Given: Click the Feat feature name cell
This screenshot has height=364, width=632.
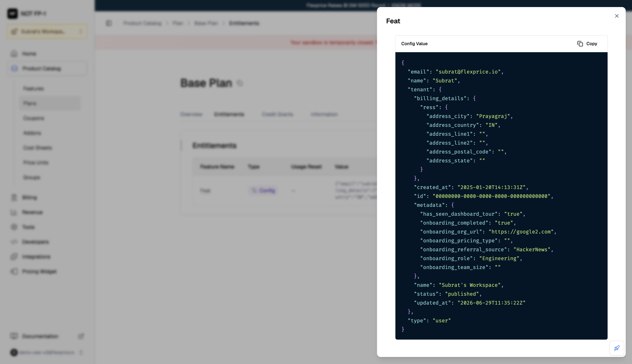Looking at the screenshot, I should (205, 191).
